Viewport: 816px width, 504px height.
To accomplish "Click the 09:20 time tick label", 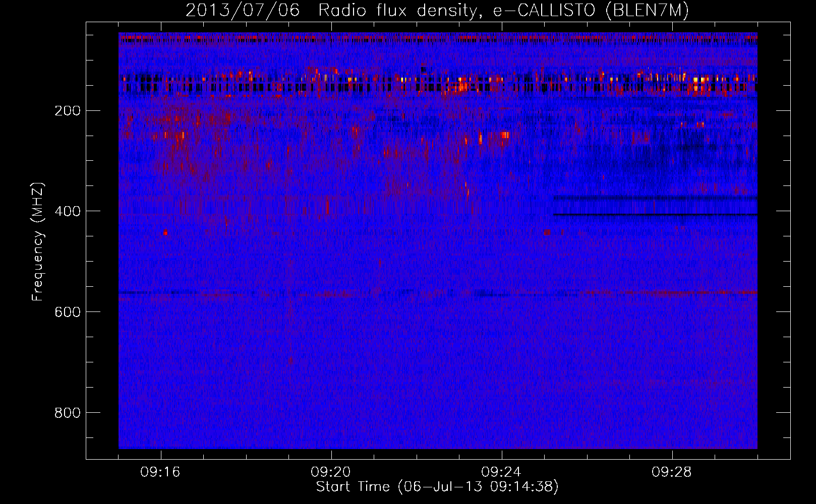I will point(331,472).
